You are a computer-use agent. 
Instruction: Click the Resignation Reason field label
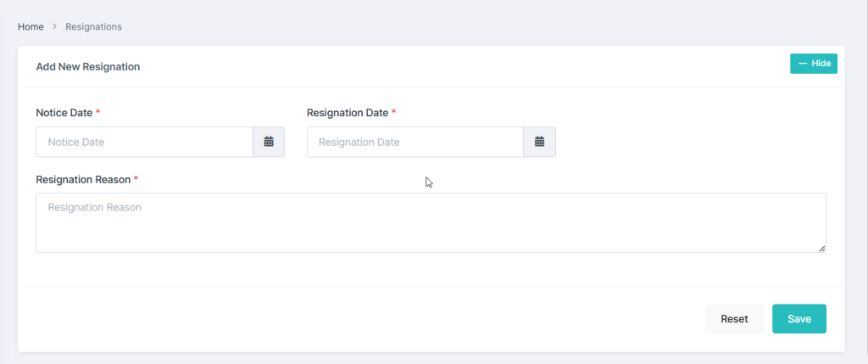click(83, 180)
